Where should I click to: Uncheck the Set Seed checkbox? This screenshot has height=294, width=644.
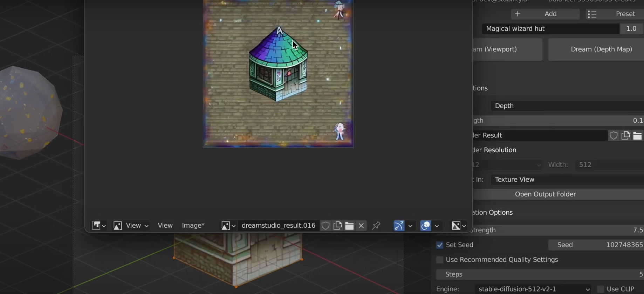[x=440, y=245]
